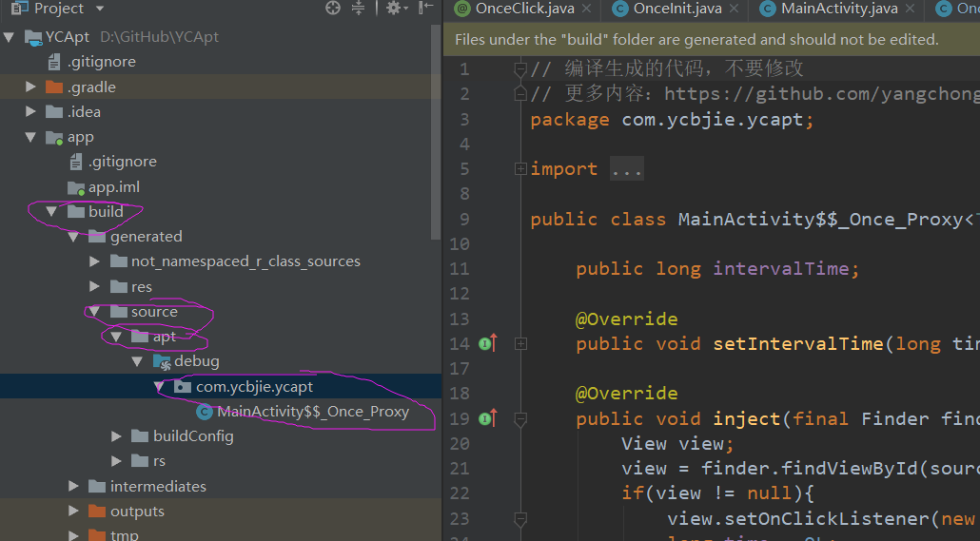
Task: Collapse the com.ycbjie.ycapt package
Action: click(160, 387)
